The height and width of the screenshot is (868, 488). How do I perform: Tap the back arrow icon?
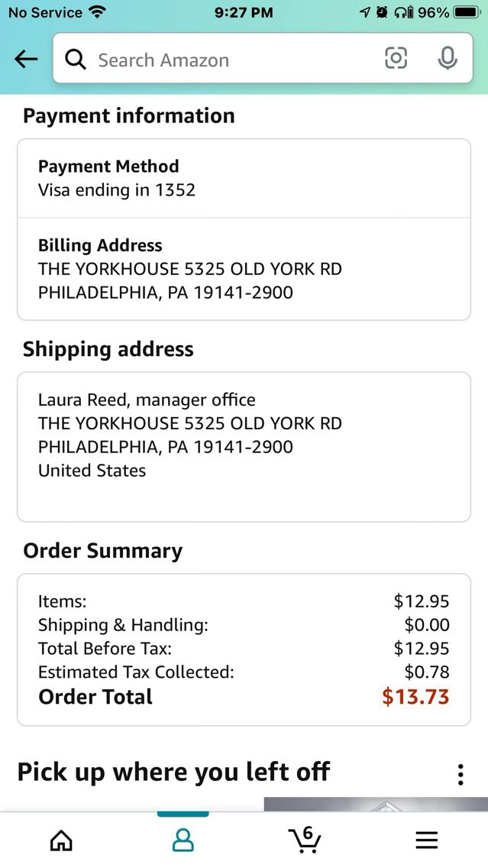pos(26,60)
